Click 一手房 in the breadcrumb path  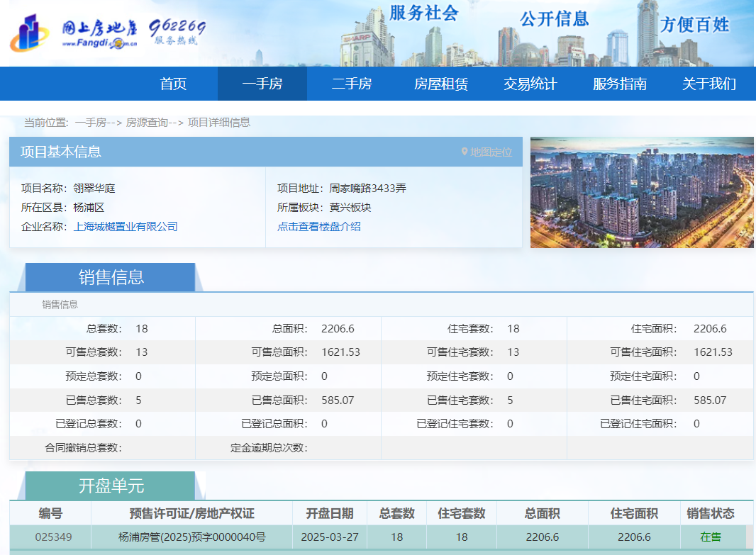tap(90, 123)
